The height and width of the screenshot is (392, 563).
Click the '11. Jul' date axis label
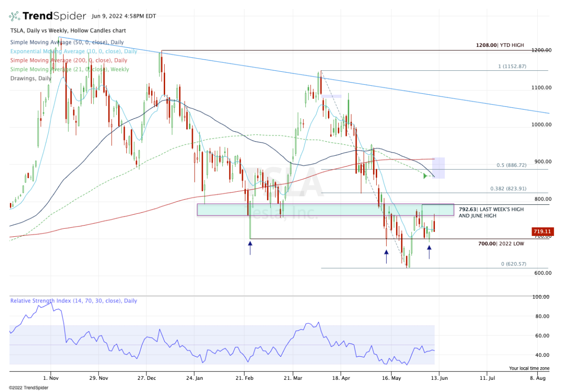coord(488,377)
